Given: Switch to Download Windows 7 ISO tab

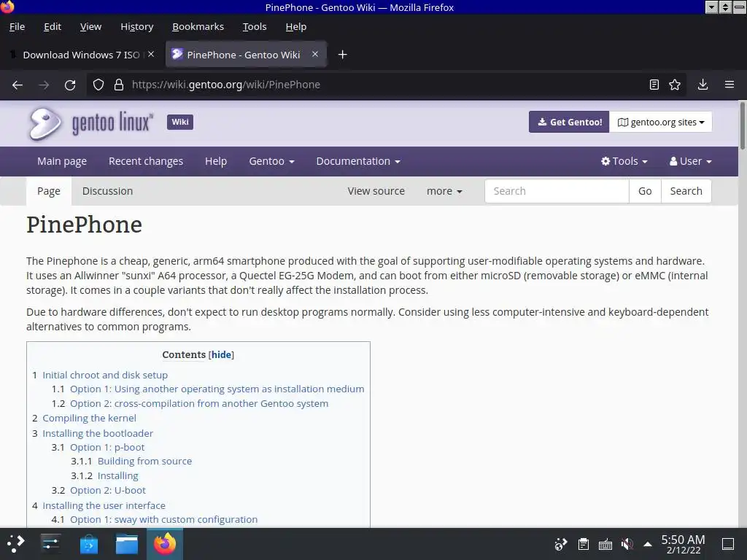Looking at the screenshot, I should point(81,55).
